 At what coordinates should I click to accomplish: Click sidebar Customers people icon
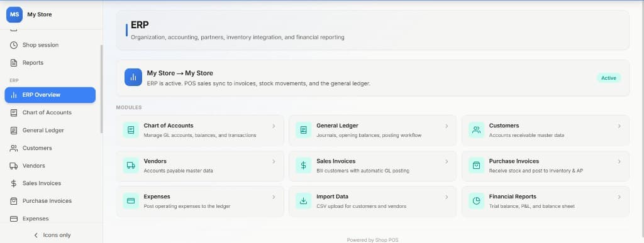[x=14, y=148]
